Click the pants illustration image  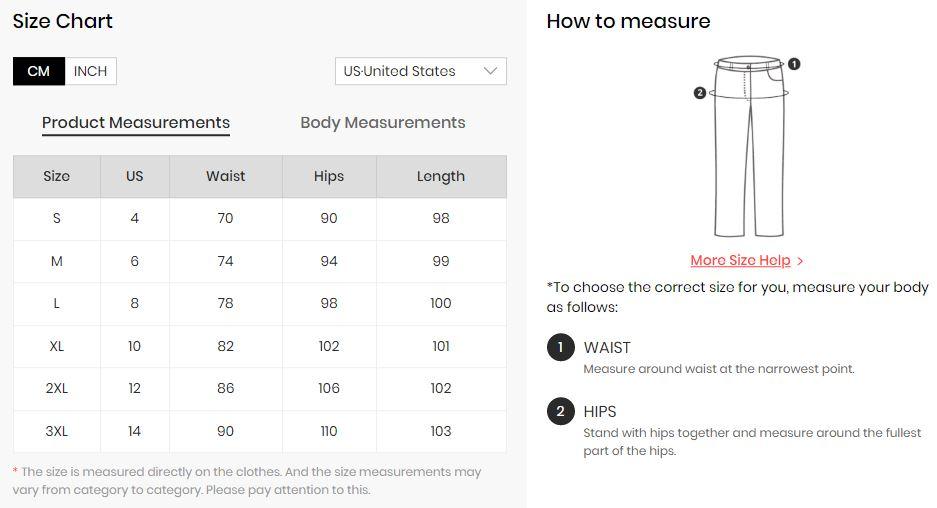click(749, 146)
